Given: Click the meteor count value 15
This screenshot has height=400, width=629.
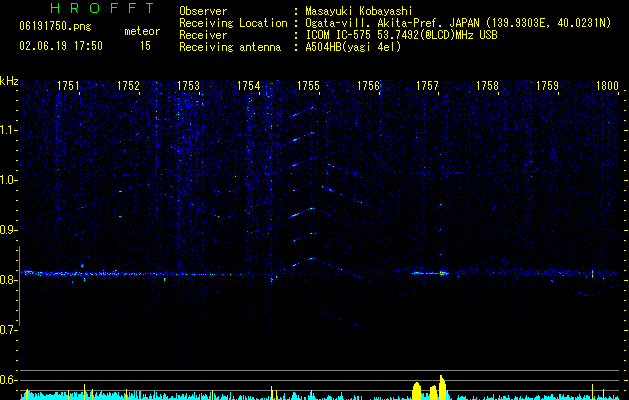Looking at the screenshot, I should click(x=145, y=46).
